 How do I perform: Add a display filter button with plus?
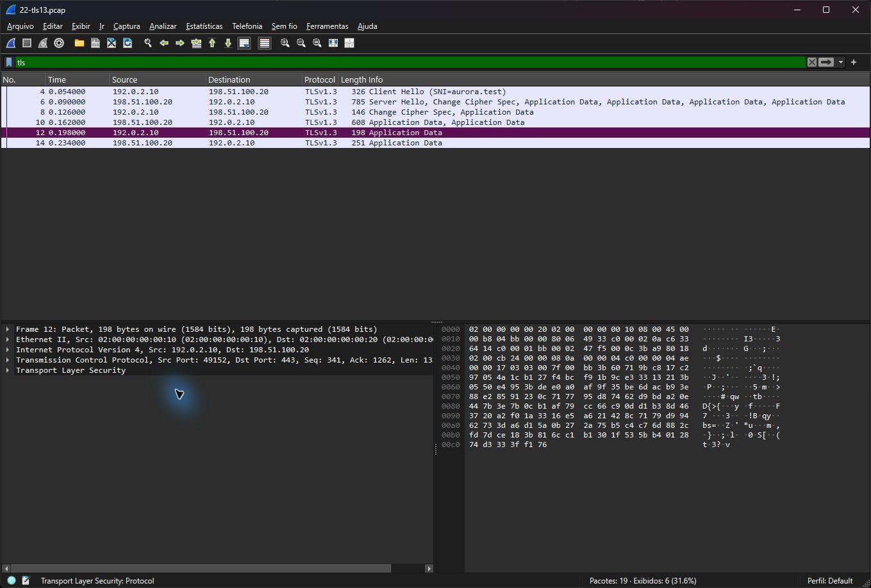click(x=854, y=62)
